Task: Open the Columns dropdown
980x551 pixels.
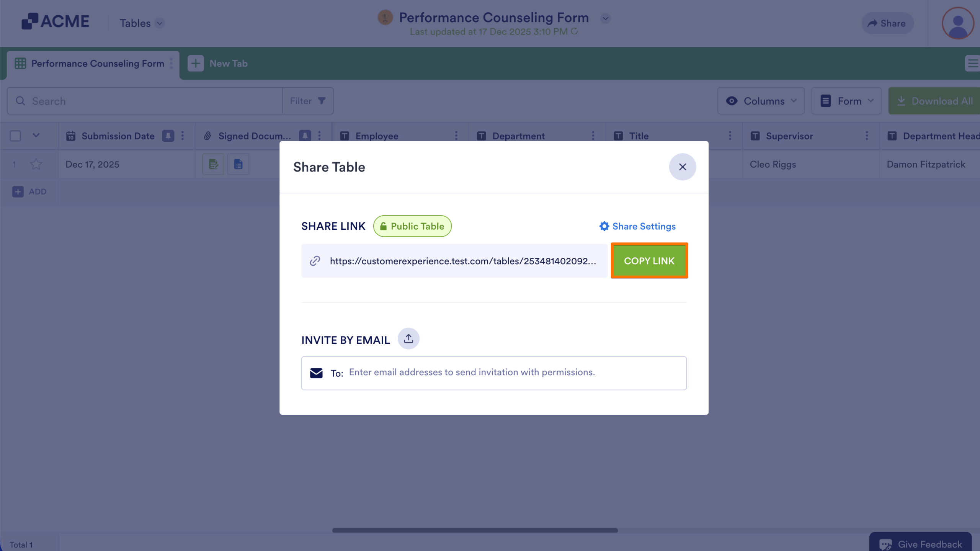Action: pyautogui.click(x=761, y=101)
